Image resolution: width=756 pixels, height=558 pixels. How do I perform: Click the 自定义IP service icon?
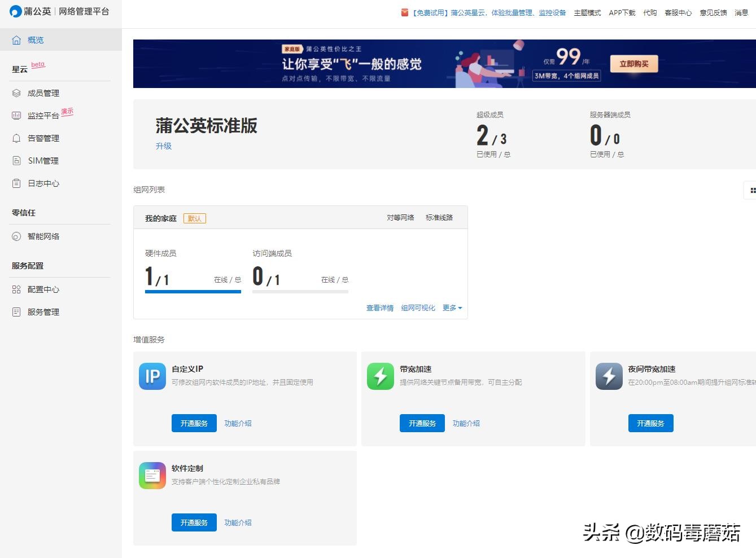coord(152,376)
